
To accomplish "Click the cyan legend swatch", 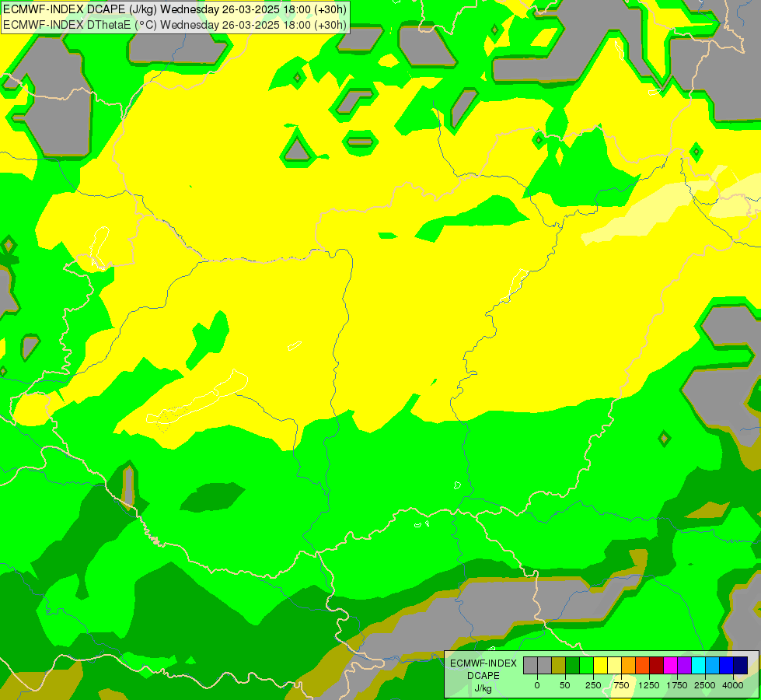I will pos(698,665).
